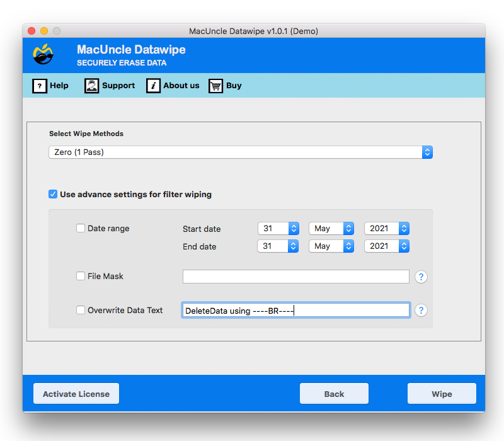Enable the Date range checkbox

[x=81, y=228]
